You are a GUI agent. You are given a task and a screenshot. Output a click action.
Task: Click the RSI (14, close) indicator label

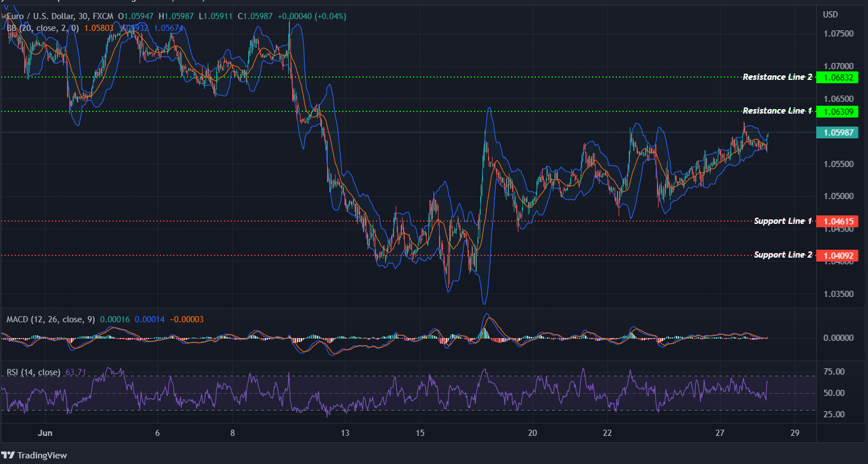(34, 372)
